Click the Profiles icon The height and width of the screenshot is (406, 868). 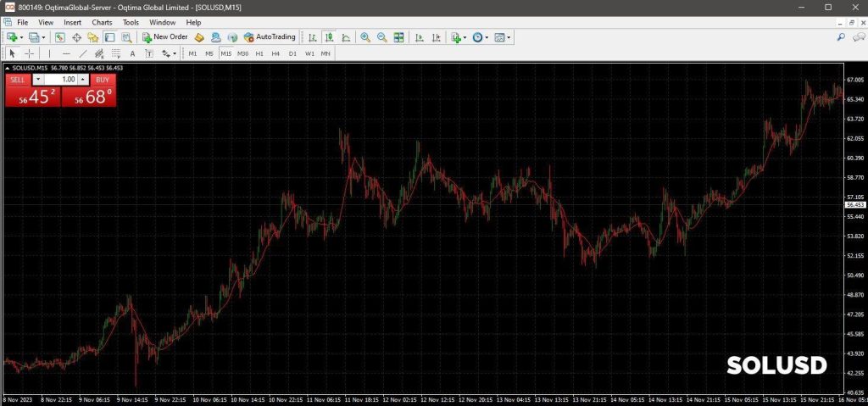(x=34, y=37)
